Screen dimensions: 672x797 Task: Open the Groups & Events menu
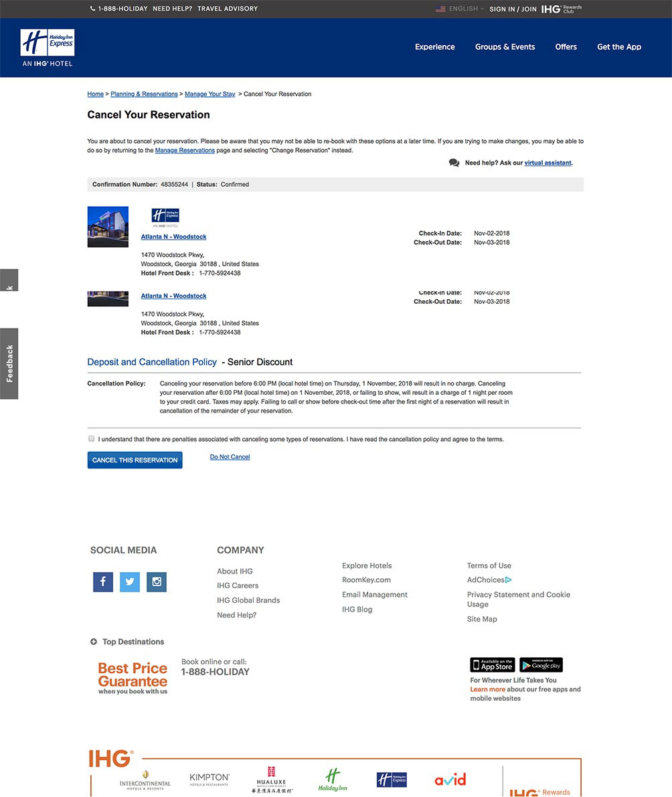(x=505, y=47)
